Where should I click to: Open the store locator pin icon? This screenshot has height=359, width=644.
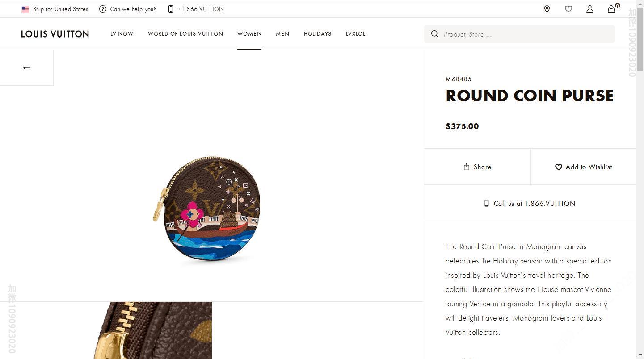pyautogui.click(x=547, y=9)
